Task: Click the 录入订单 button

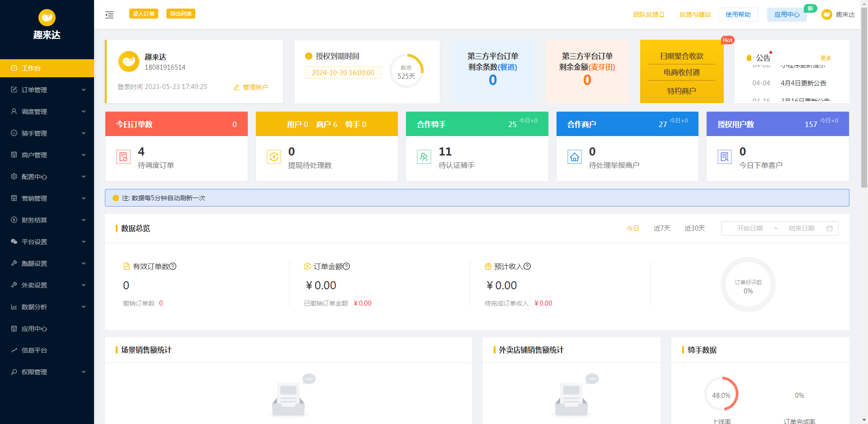Action: 144,14
